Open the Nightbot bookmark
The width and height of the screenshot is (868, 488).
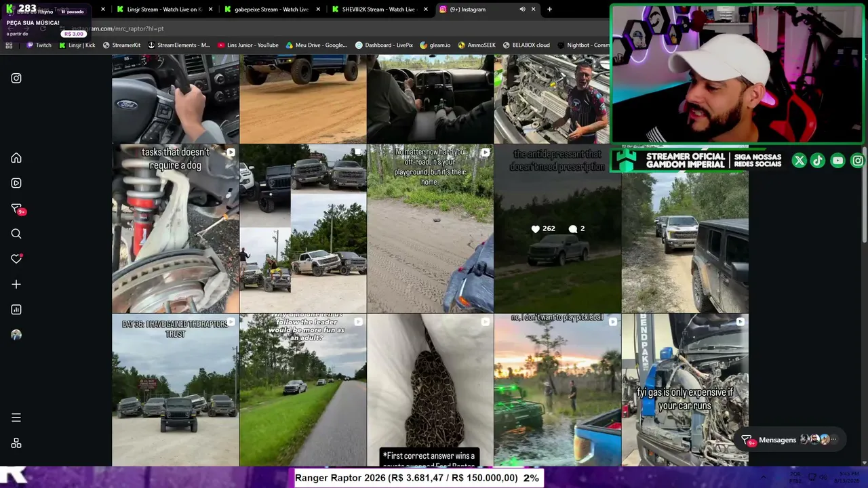pos(584,45)
